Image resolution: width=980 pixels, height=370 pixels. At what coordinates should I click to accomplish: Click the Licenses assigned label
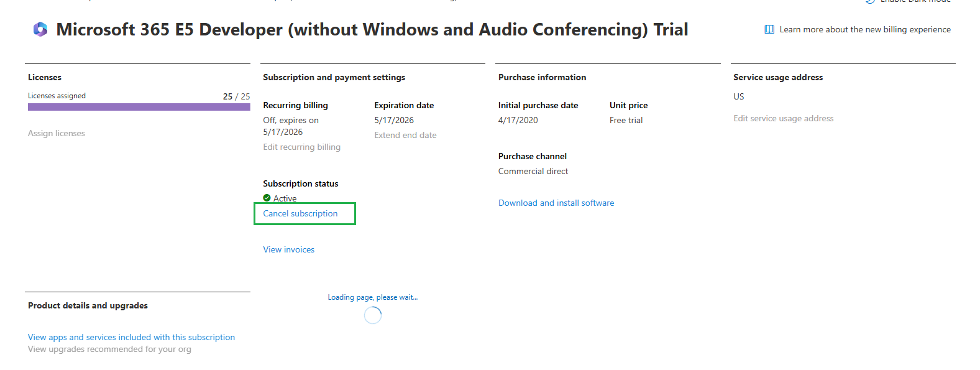pyautogui.click(x=57, y=96)
